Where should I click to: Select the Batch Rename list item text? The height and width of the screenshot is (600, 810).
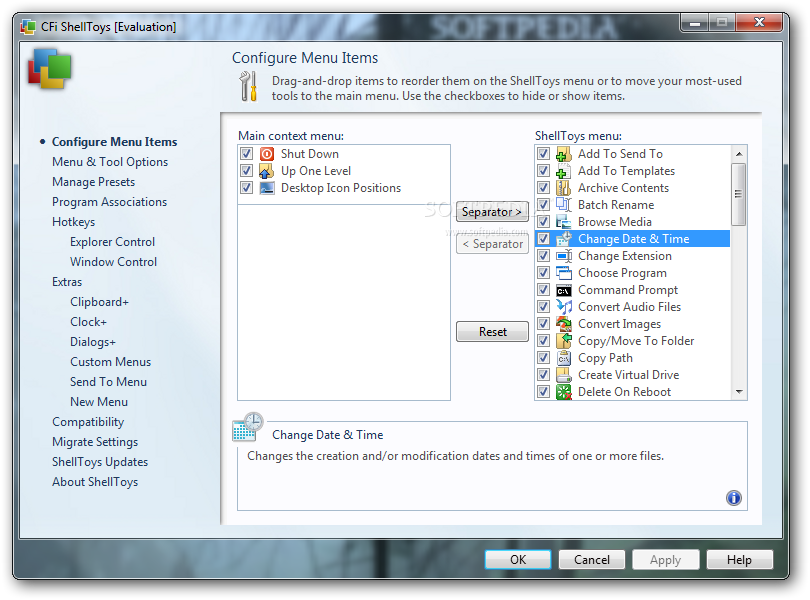[616, 205]
